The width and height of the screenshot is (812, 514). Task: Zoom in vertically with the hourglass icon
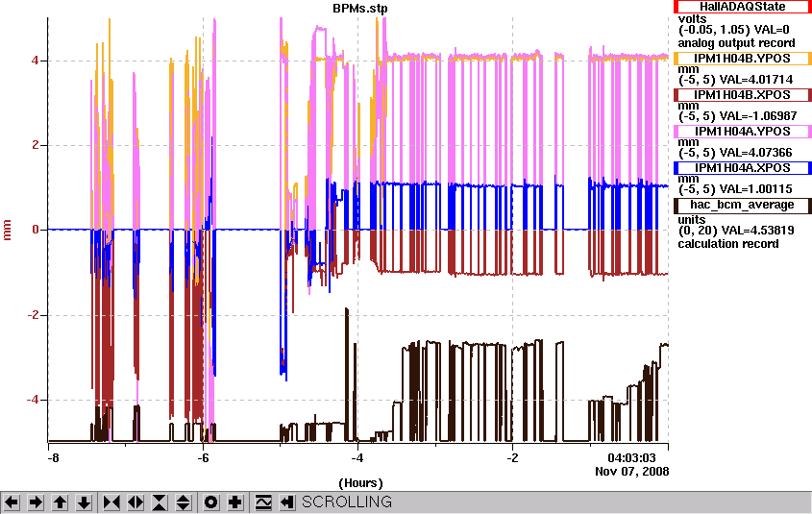point(160,502)
